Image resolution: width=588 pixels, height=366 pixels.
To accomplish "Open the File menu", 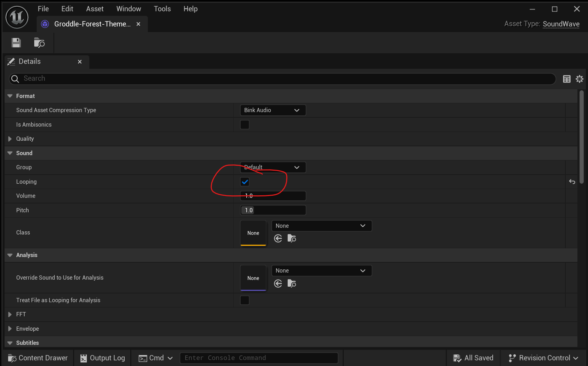I will coord(43,9).
